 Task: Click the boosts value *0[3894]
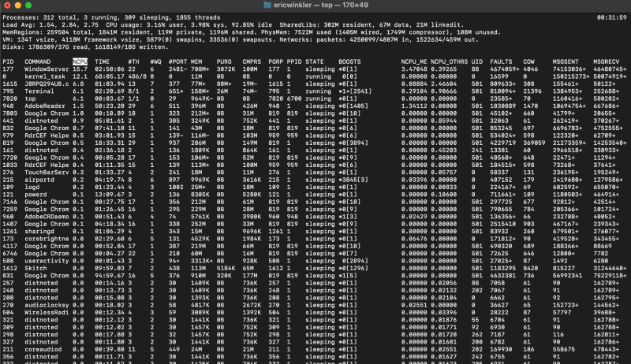click(353, 143)
